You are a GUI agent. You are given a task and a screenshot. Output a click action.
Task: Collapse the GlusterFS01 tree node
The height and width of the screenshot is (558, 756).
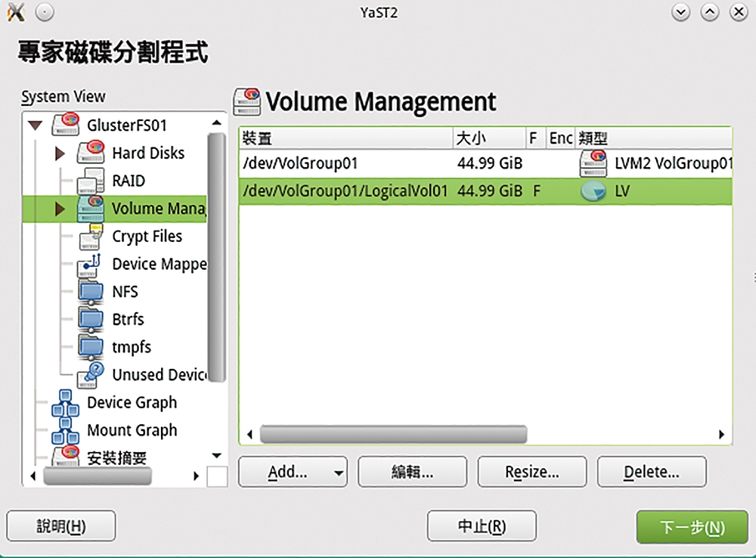click(36, 126)
